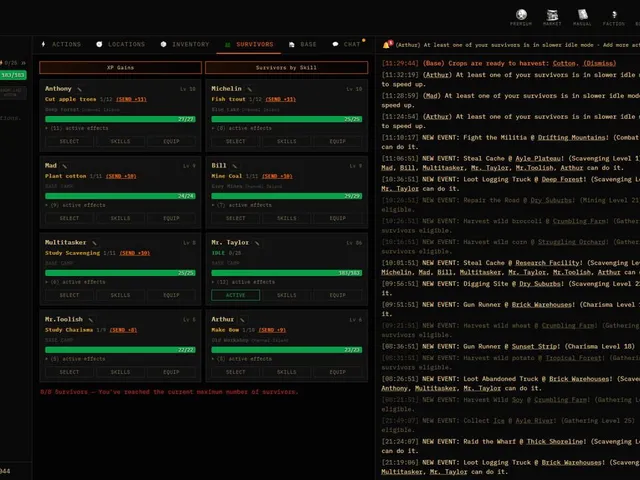Open SKILLS for Mr. Taylor
The image size is (640, 480).
pos(287,295)
